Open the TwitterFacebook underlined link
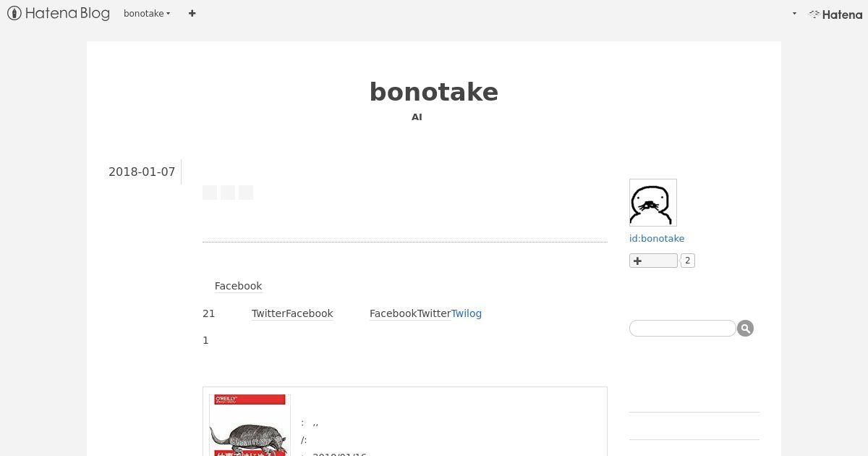868x456 pixels. [x=292, y=313]
